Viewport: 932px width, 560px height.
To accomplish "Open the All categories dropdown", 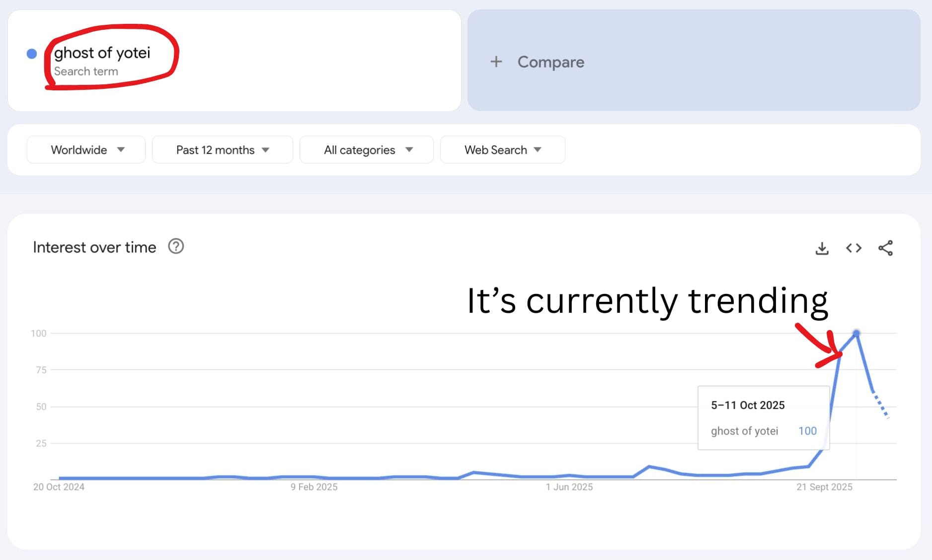I will point(367,150).
